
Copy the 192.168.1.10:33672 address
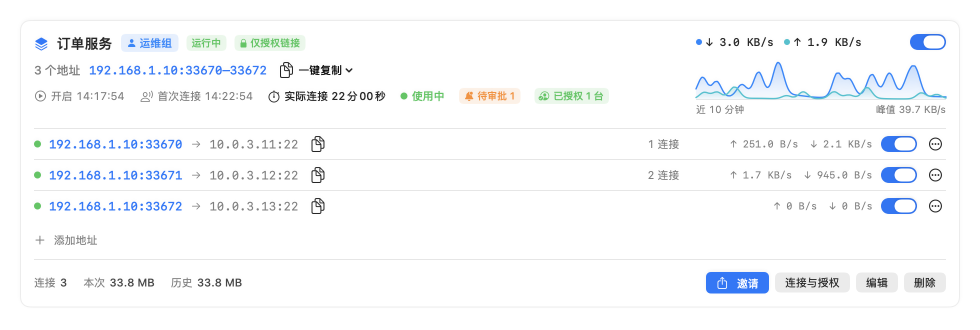[318, 206]
